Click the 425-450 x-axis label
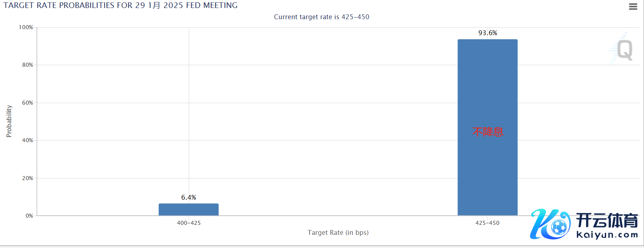644x248 pixels. coord(487,223)
